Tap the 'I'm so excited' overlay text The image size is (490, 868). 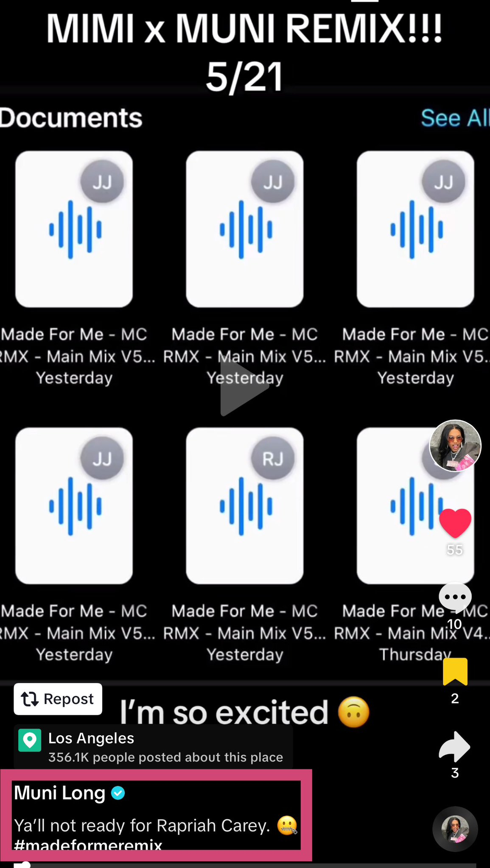click(224, 712)
